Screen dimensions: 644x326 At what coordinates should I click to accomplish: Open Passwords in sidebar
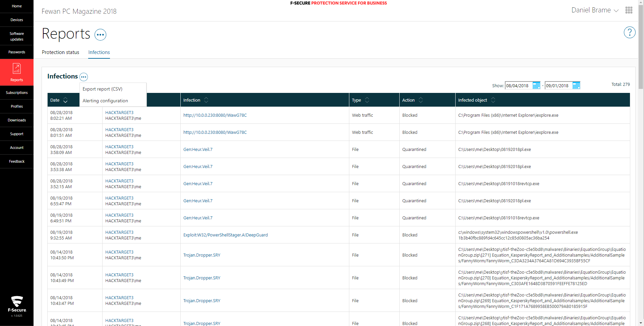17,52
